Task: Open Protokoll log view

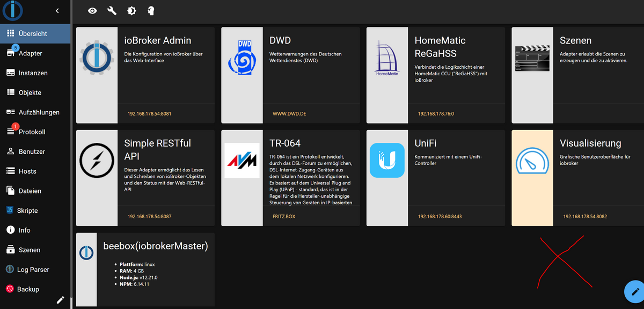Action: tap(35, 132)
